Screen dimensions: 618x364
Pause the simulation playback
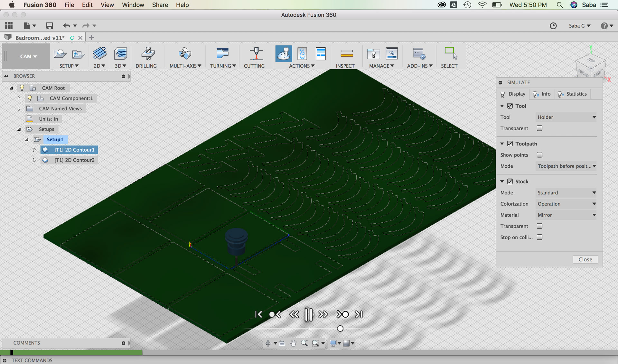coord(308,314)
